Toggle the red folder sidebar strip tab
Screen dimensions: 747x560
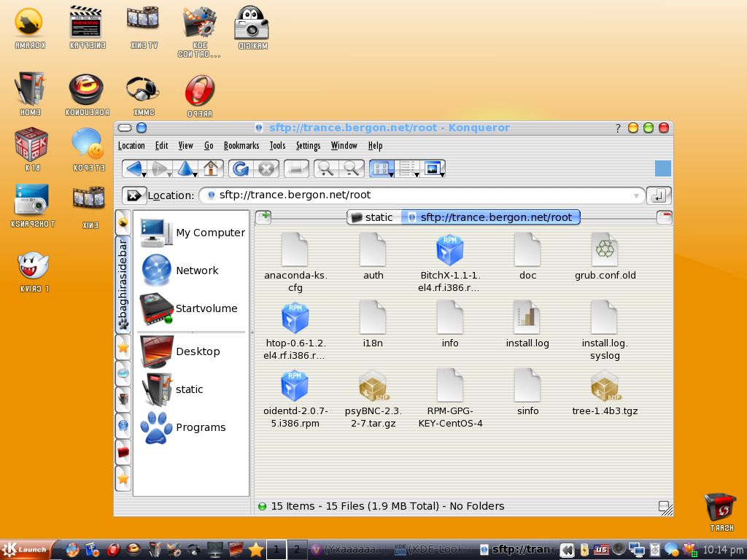[x=123, y=452]
